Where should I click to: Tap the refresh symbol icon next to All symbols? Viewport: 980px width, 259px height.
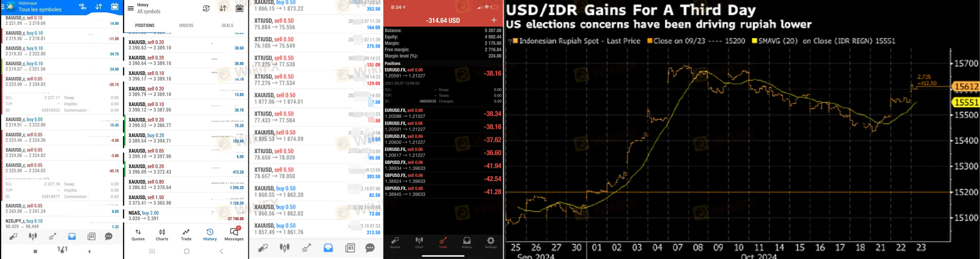[206, 8]
